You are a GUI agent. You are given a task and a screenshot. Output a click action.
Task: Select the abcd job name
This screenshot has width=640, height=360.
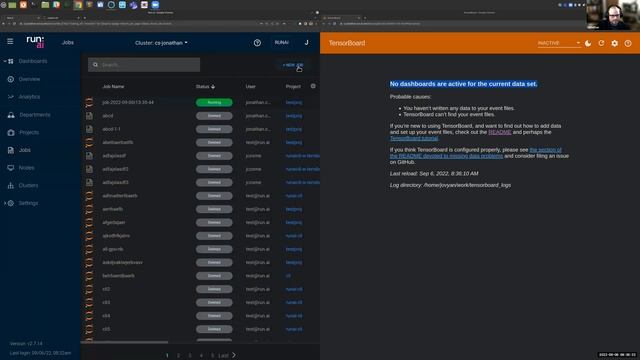(108, 116)
